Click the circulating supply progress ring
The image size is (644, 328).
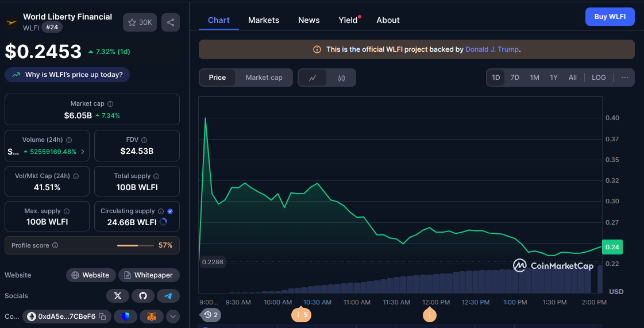pos(163,222)
